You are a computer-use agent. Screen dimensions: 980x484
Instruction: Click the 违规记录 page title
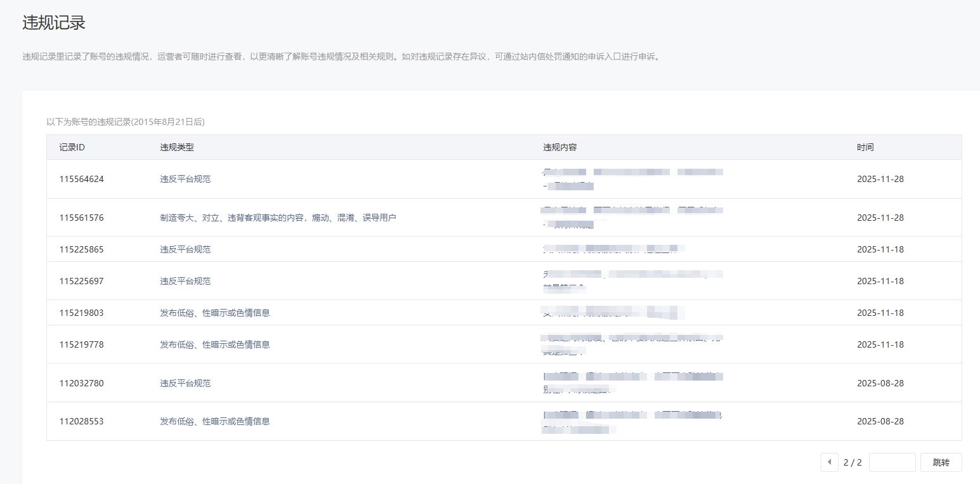coord(54,23)
